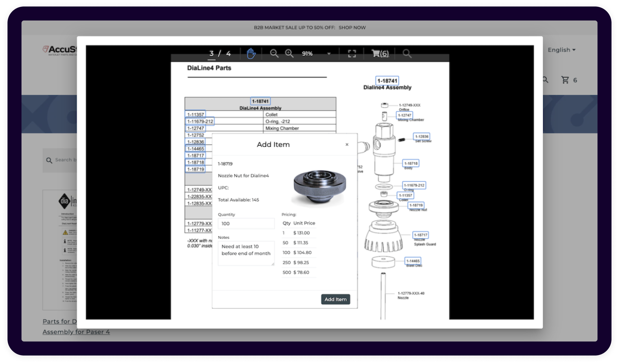Viewport: 619px width, 364px height.
Task: Click the background page search box
Action: coord(60,160)
